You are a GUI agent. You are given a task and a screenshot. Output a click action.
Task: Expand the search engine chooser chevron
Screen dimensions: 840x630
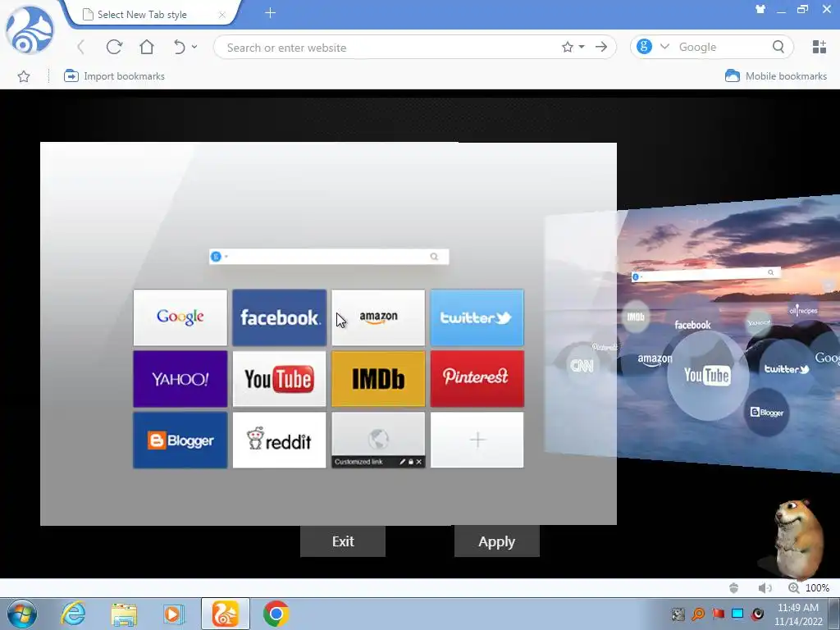coord(664,47)
